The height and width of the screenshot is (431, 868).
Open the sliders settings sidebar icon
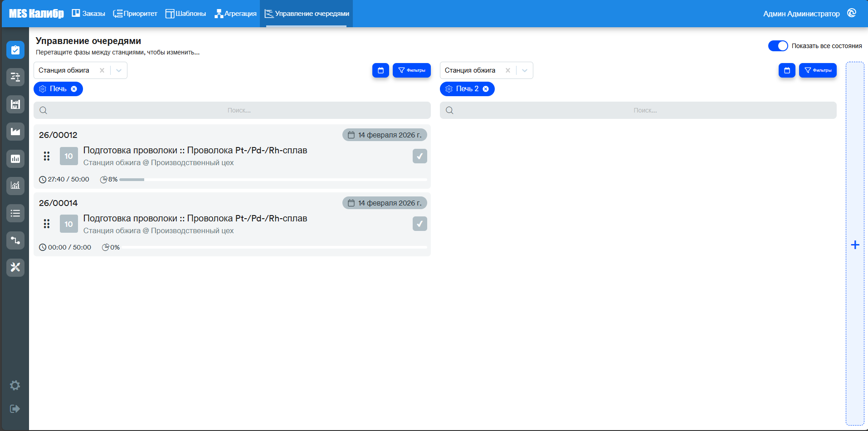tap(15, 77)
